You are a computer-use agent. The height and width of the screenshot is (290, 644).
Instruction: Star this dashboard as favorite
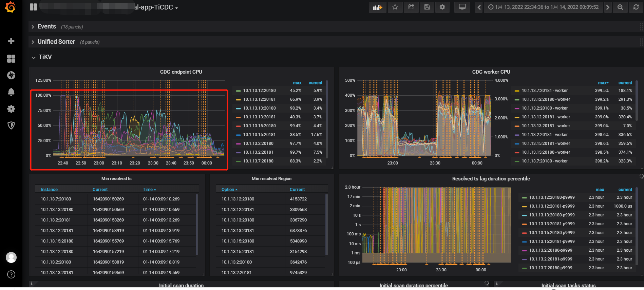point(395,7)
